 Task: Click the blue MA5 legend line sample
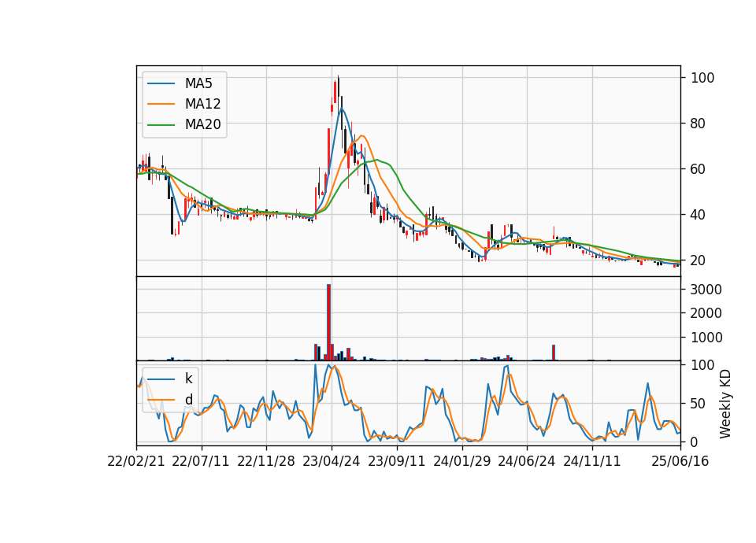coord(161,83)
